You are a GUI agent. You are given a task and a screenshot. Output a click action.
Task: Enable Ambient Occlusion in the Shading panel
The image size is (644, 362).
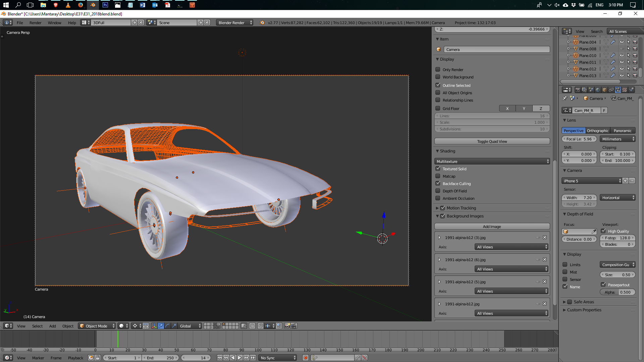click(438, 198)
